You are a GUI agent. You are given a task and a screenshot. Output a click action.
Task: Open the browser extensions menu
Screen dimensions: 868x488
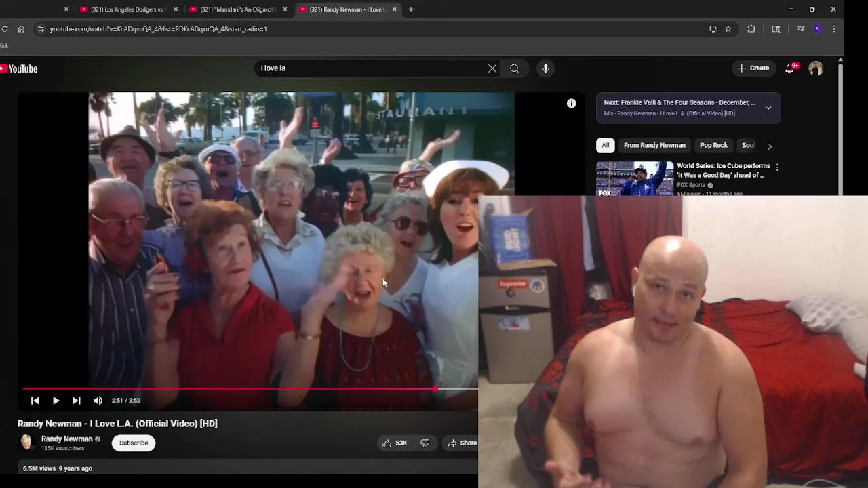pyautogui.click(x=751, y=29)
